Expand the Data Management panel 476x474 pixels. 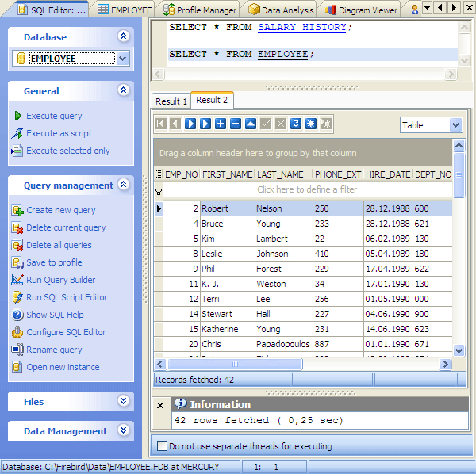pyautogui.click(x=123, y=430)
